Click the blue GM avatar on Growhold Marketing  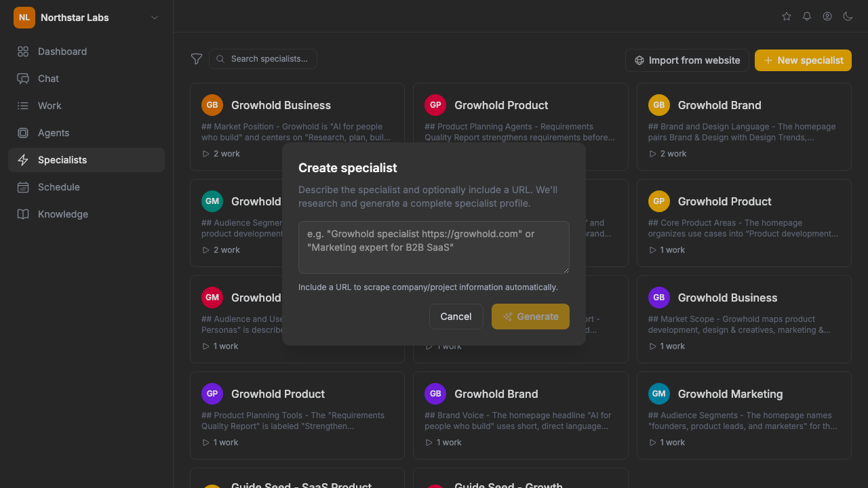pos(659,394)
